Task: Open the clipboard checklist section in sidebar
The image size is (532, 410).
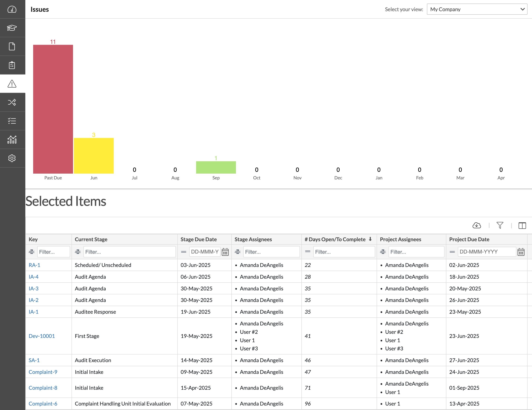Action: point(12,65)
